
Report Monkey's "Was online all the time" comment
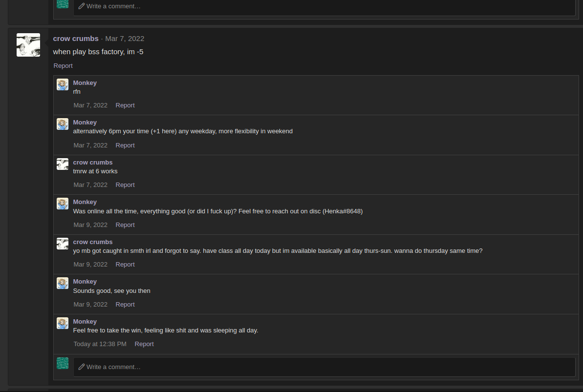click(125, 225)
